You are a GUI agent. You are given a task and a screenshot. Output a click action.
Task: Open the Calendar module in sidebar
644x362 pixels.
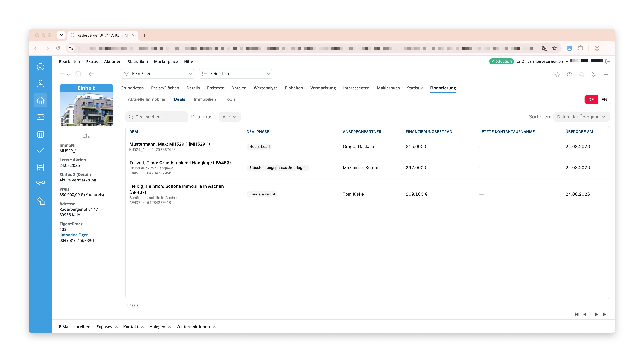tap(40, 134)
